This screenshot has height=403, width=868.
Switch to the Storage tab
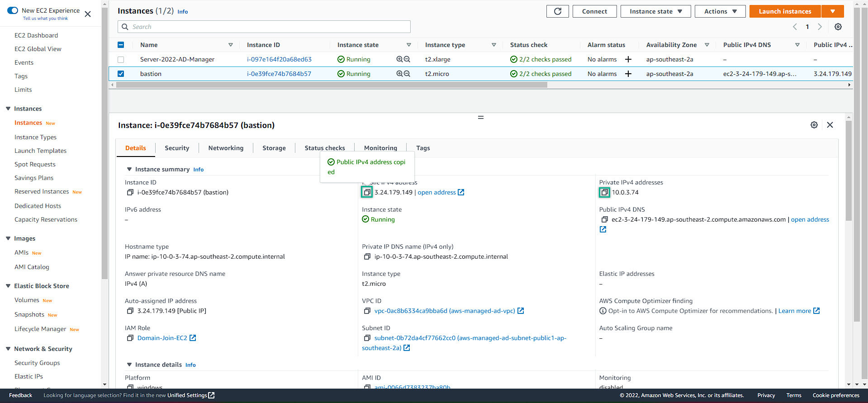(274, 148)
